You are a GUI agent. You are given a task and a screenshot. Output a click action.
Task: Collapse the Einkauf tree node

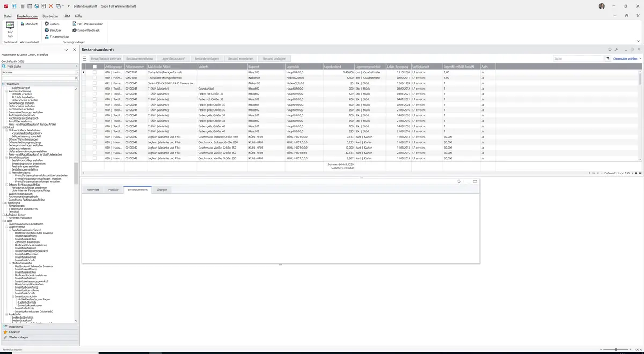pos(4,127)
